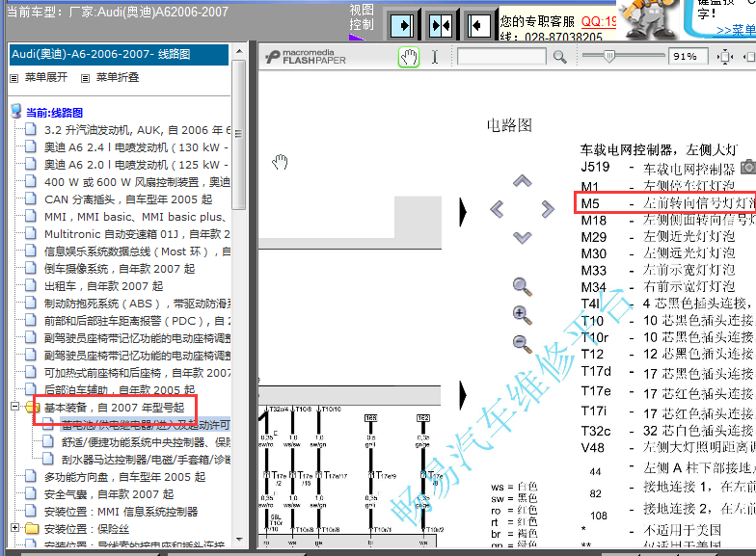
Task: Click 菜单折叠 to collapse all menus
Action: click(x=118, y=77)
